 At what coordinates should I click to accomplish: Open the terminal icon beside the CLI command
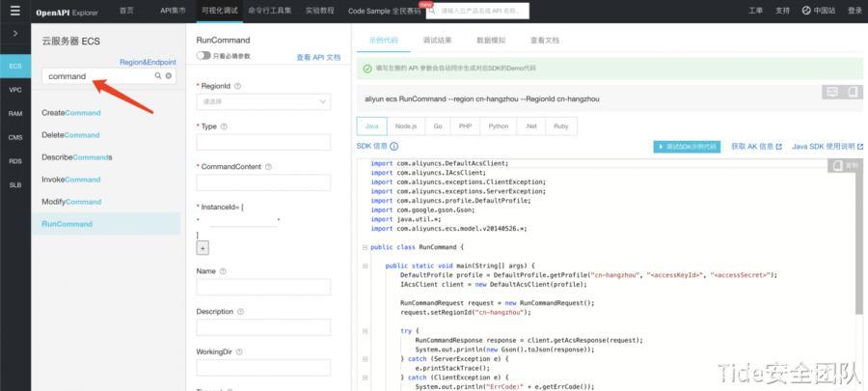click(x=831, y=92)
